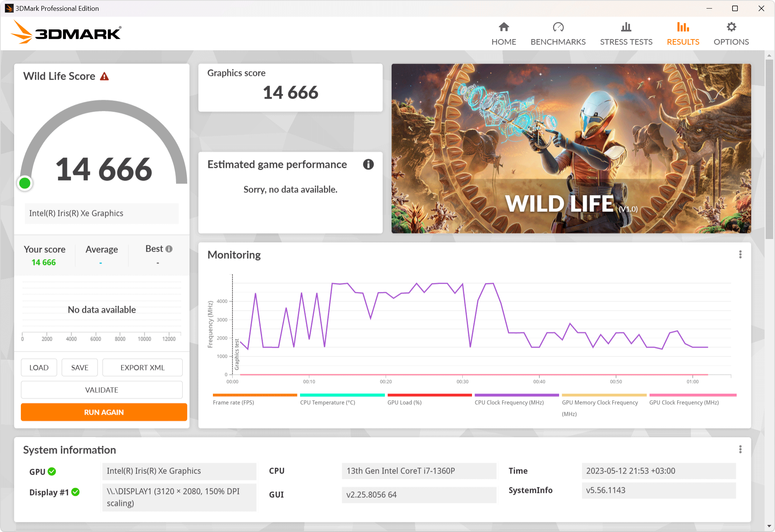Viewport: 775px width, 532px height.
Task: Click Estimated game performance info icon
Action: point(368,164)
